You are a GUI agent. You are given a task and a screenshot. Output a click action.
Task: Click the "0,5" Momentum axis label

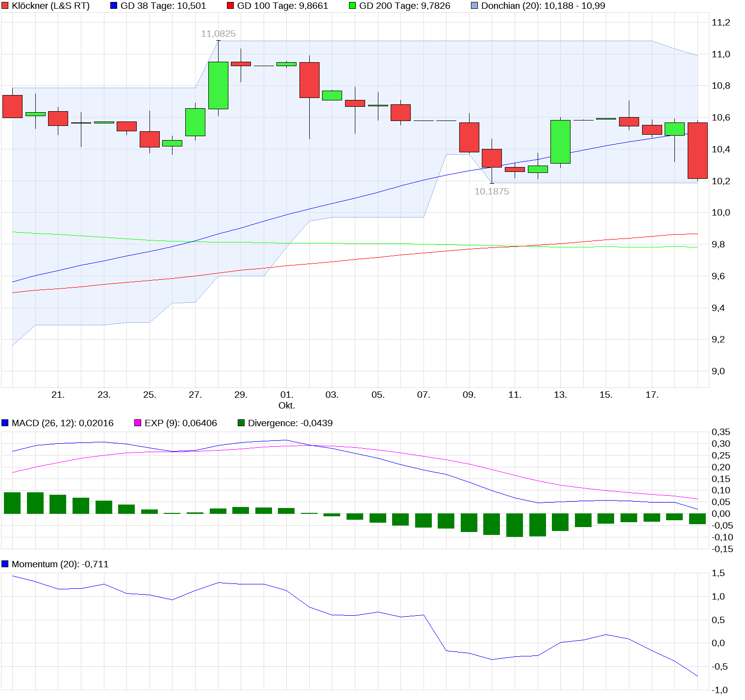pyautogui.click(x=718, y=620)
